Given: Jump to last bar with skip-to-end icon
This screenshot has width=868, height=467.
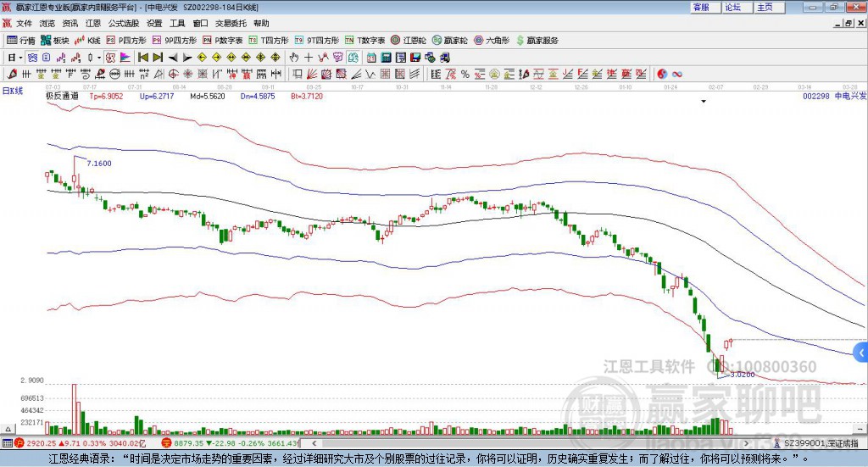Looking at the screenshot, I should point(158,58).
